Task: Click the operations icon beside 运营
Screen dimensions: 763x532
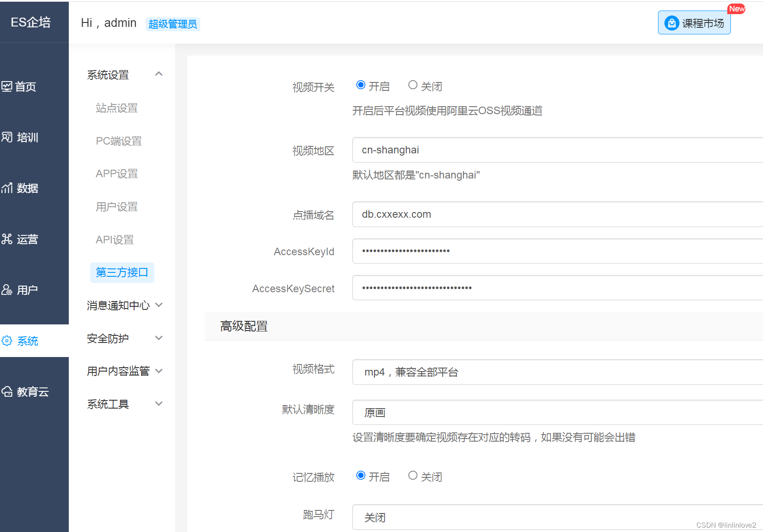Action: 7,239
